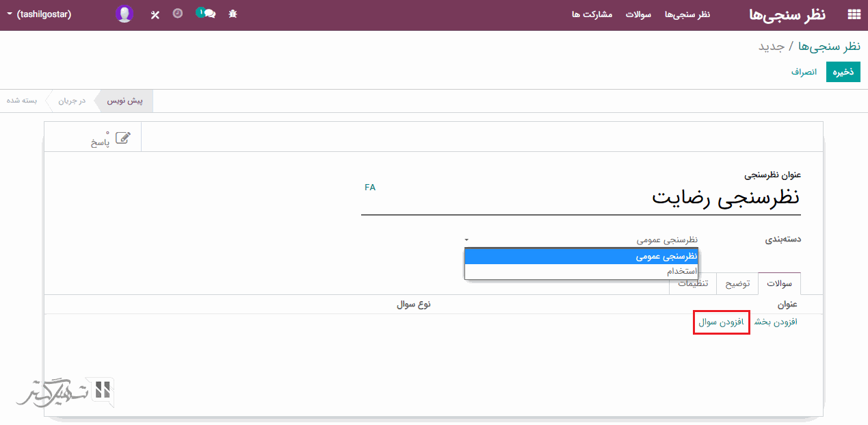
Task: Click the survey title input field
Action: pos(581,198)
